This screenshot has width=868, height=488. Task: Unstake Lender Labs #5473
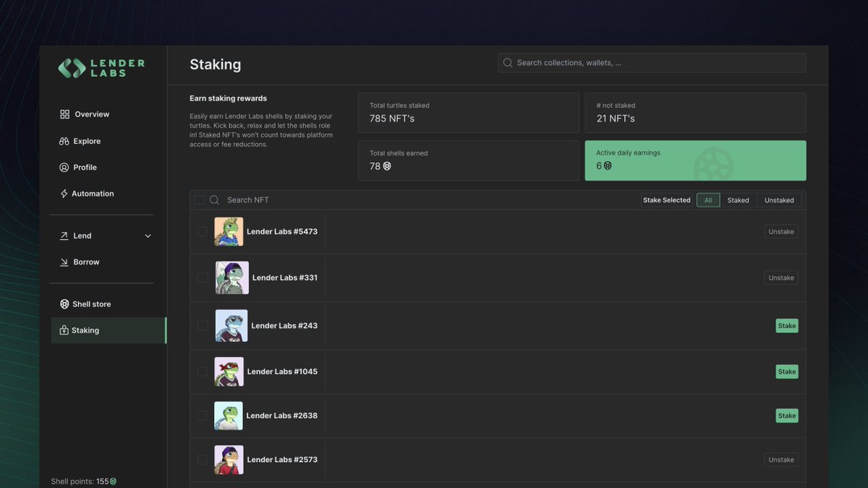781,231
